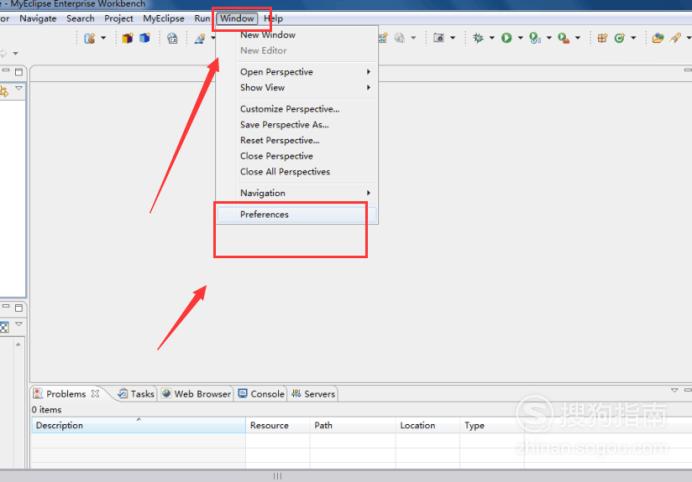Select the Problems tab
Viewport: 692px width, 482px height.
tap(66, 394)
